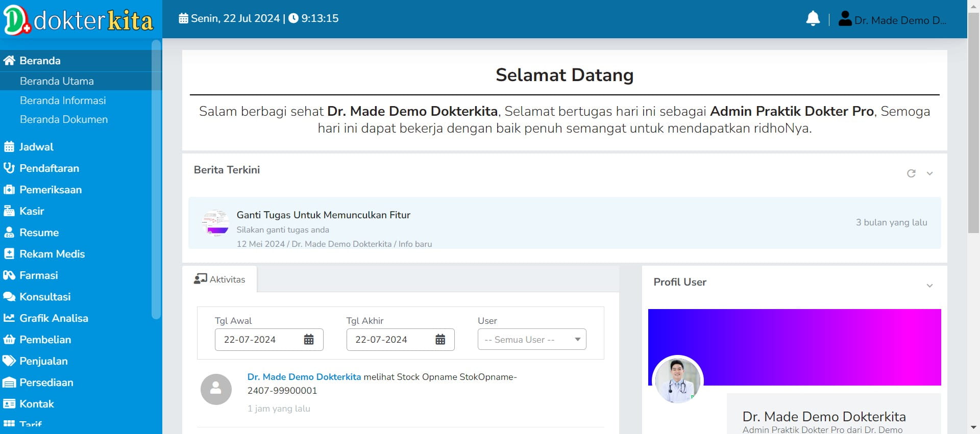Click the dokterkita logo
Image resolution: width=980 pixels, height=434 pixels.
coord(79,20)
